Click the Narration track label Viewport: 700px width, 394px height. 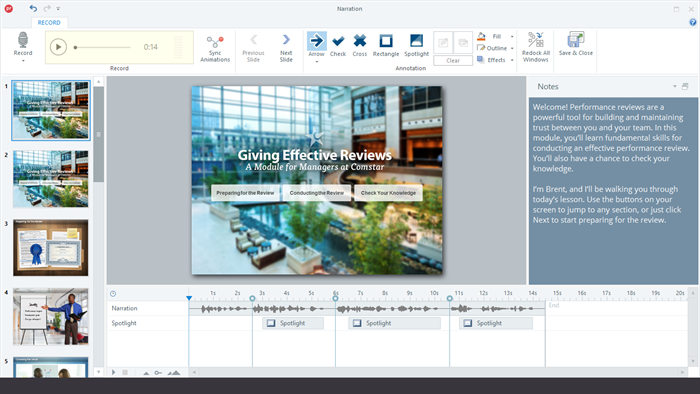(125, 308)
